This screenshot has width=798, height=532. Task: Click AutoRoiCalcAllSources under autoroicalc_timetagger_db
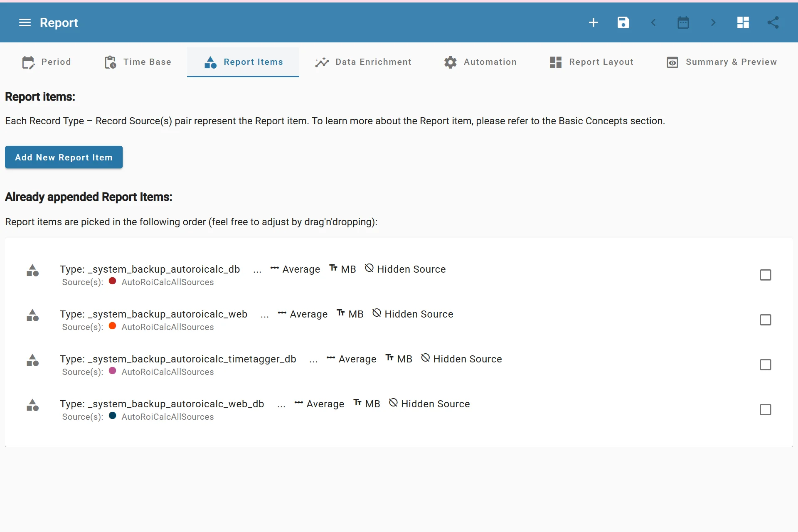[x=167, y=372]
